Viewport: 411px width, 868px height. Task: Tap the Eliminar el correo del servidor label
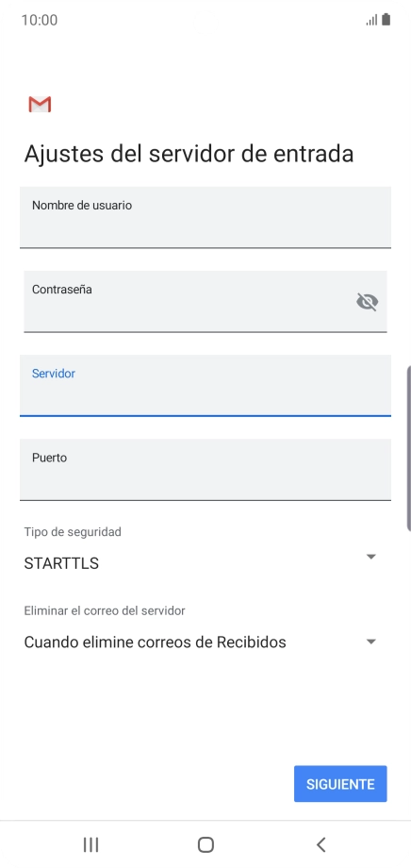coord(105,610)
